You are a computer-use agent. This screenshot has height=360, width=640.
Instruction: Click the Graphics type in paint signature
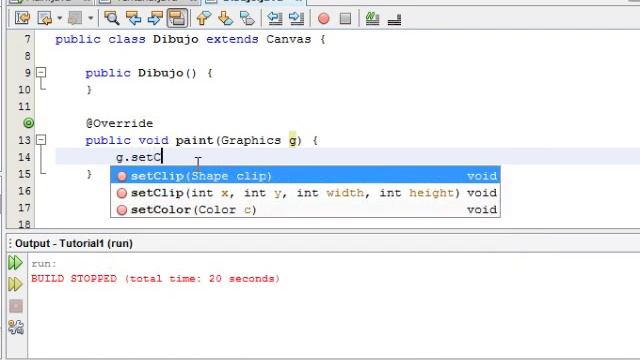pos(251,140)
